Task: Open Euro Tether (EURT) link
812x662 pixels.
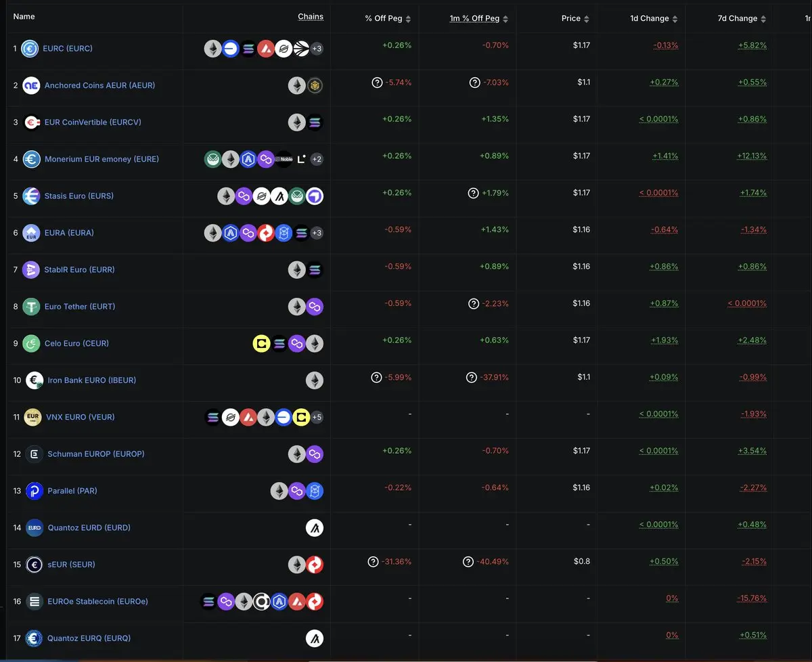Action: 80,307
